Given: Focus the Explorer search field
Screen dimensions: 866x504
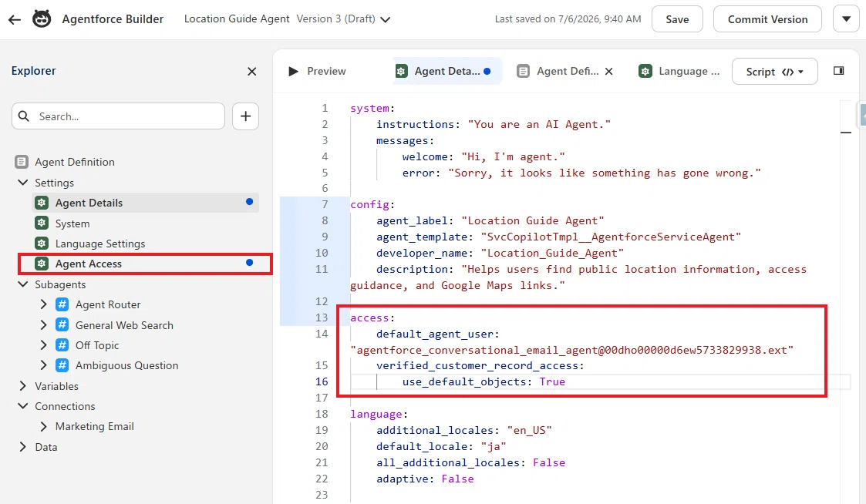Looking at the screenshot, I should coord(118,116).
